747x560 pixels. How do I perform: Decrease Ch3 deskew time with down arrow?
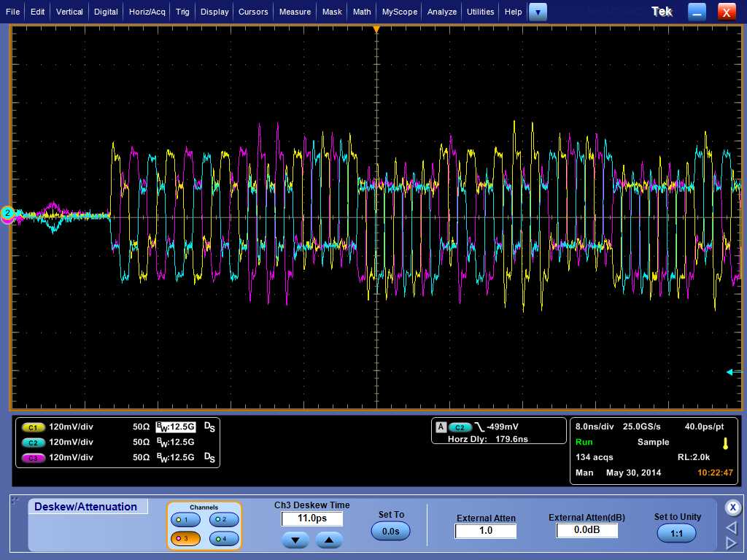pyautogui.click(x=295, y=540)
